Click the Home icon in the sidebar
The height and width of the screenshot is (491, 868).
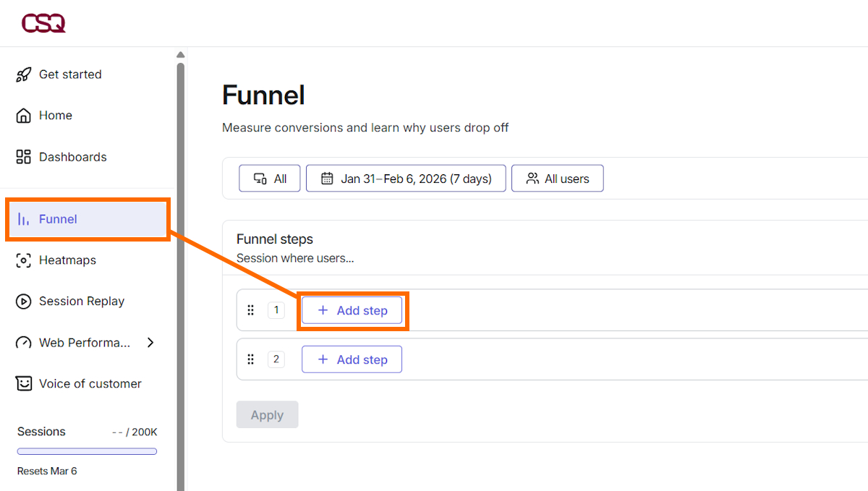(x=22, y=115)
